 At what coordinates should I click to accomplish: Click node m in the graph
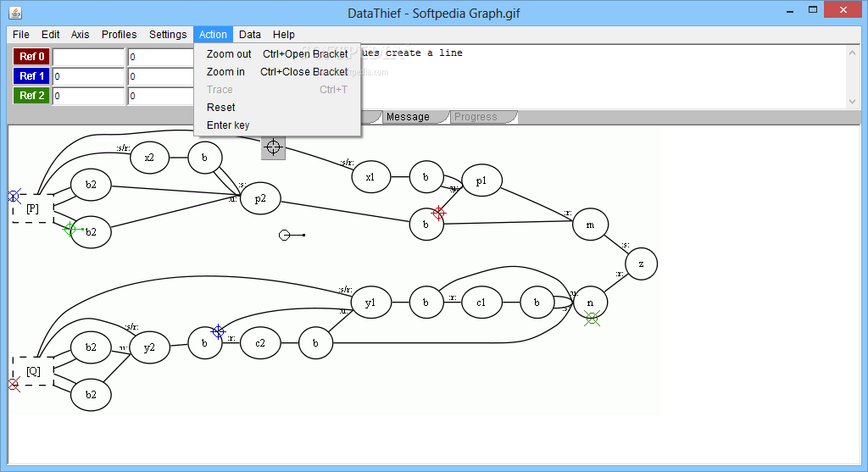590,225
